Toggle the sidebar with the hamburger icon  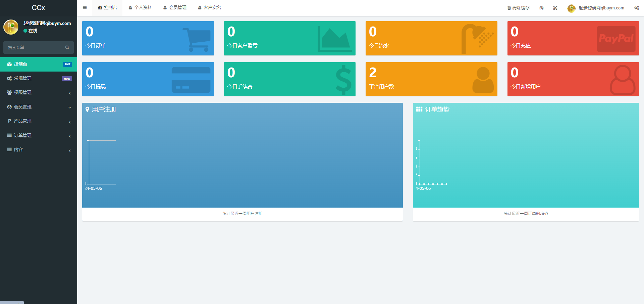click(x=85, y=8)
